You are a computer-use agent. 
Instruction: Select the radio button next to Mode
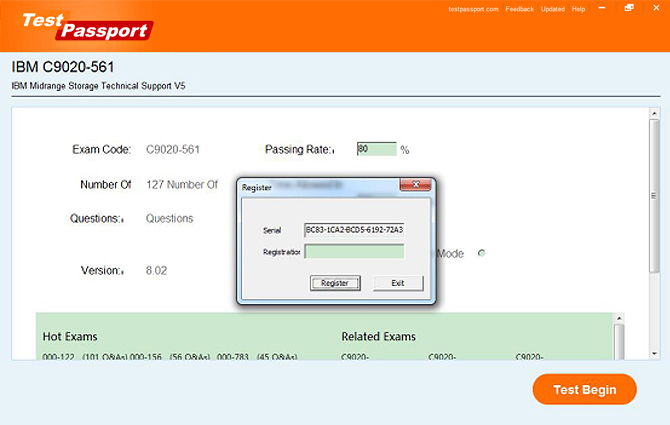click(x=482, y=253)
